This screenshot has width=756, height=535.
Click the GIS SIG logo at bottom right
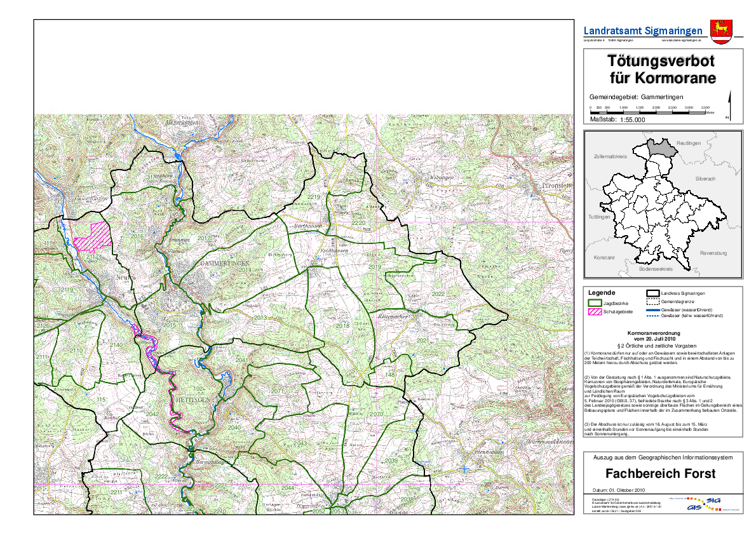tap(705, 505)
